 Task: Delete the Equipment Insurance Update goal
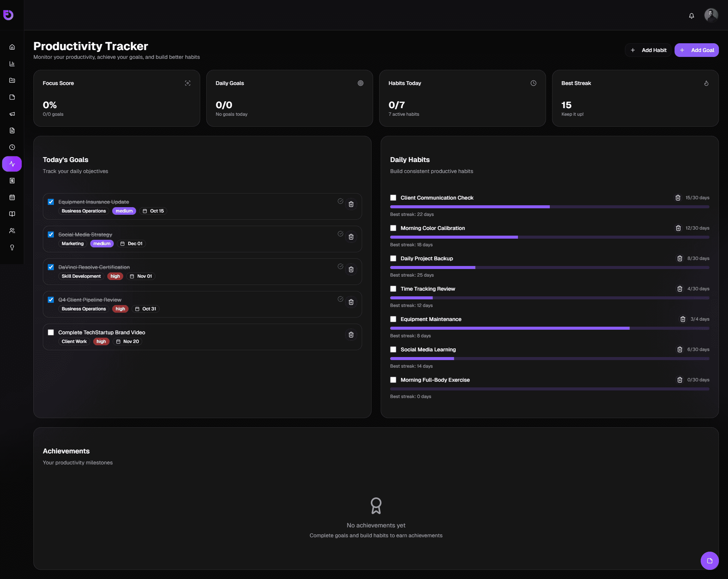pos(351,204)
